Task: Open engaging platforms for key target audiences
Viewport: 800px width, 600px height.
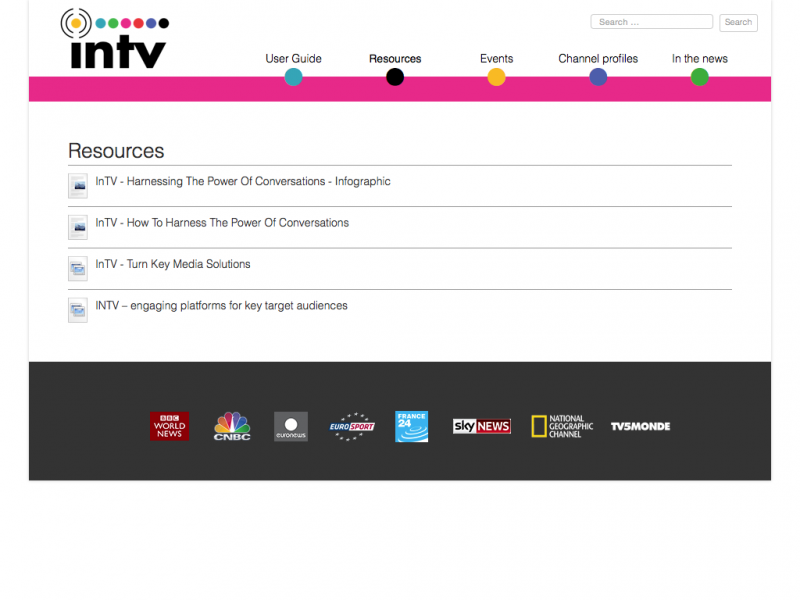Action: [221, 306]
